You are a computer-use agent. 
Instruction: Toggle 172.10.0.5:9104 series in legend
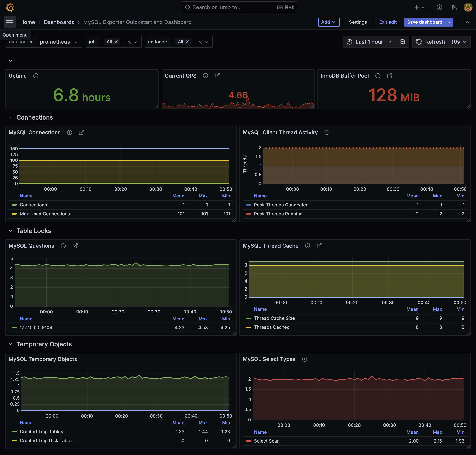[x=36, y=328]
